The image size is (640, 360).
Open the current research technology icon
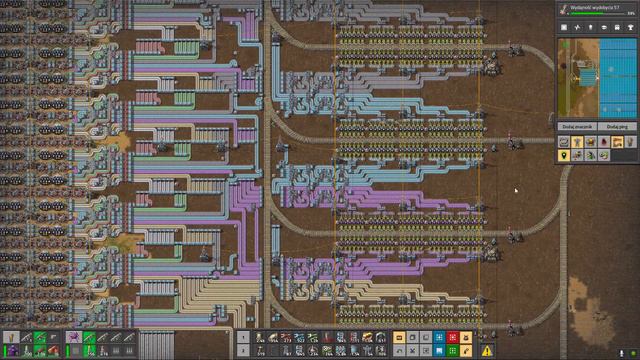pyautogui.click(x=564, y=9)
